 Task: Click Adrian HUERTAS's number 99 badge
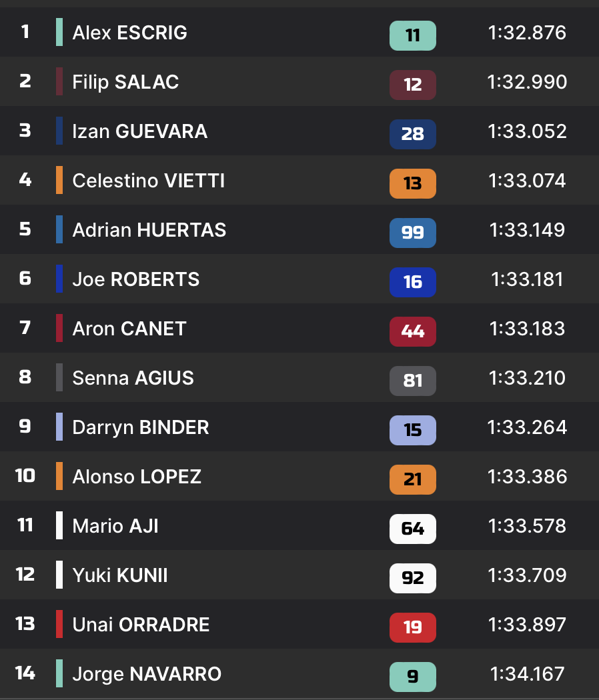point(412,233)
